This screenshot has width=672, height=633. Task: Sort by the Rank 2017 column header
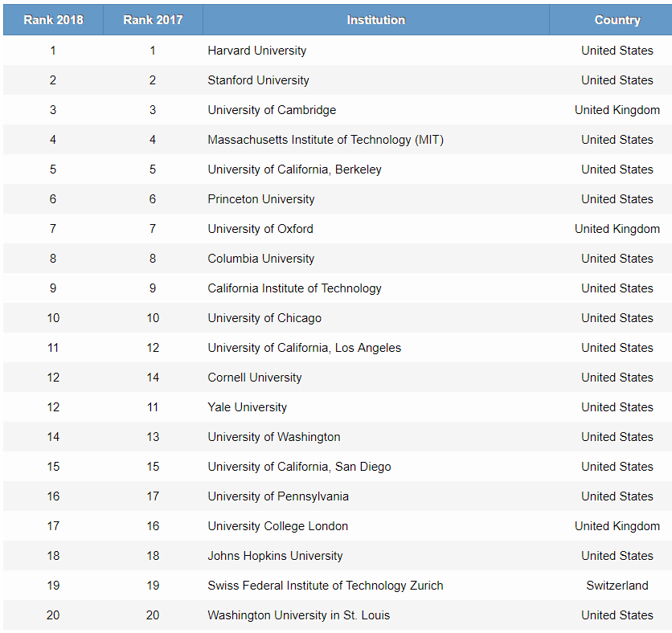[x=153, y=20]
